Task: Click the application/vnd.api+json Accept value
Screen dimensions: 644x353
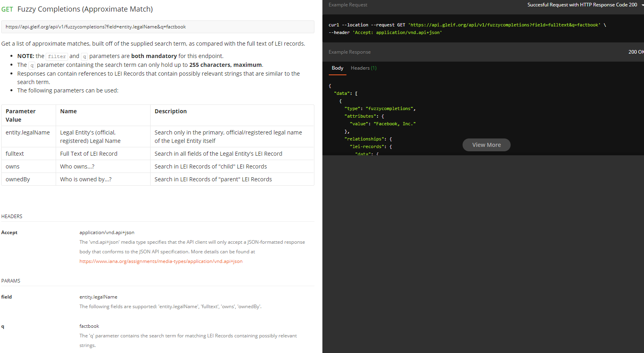Action: tap(107, 233)
